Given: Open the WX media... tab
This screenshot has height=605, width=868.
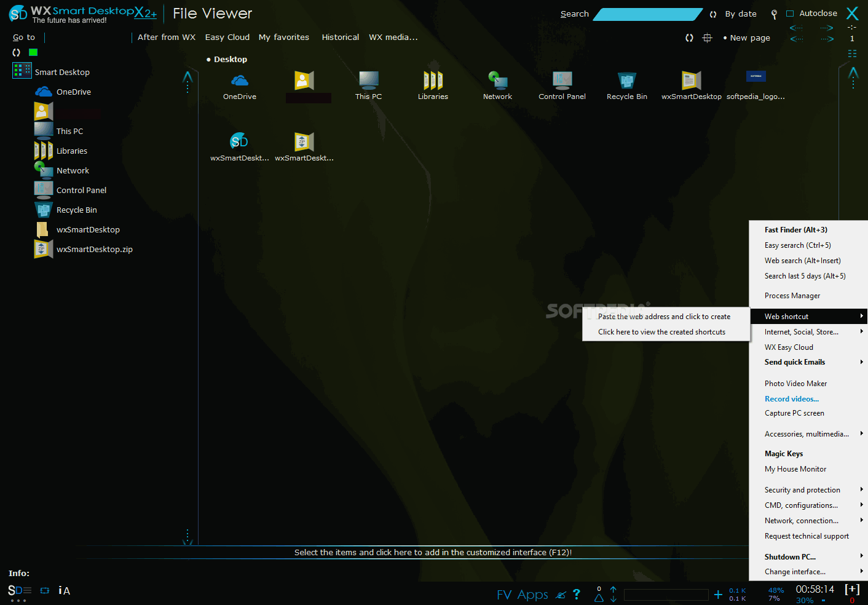Looking at the screenshot, I should tap(393, 38).
